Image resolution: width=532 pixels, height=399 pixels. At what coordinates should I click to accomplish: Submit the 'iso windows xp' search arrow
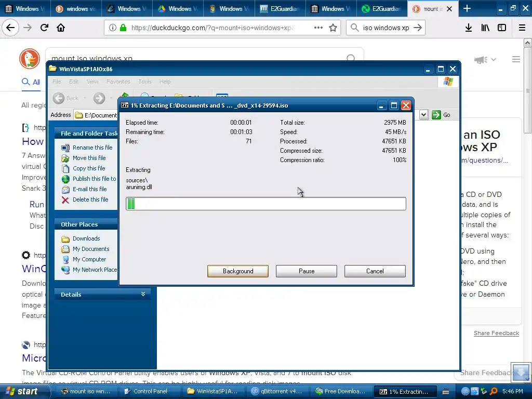[418, 28]
